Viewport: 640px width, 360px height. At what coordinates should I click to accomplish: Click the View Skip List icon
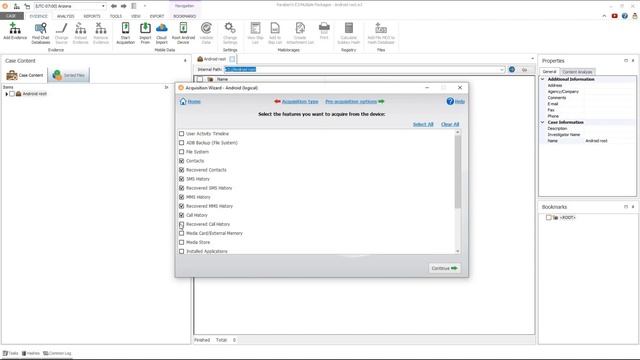tap(255, 29)
